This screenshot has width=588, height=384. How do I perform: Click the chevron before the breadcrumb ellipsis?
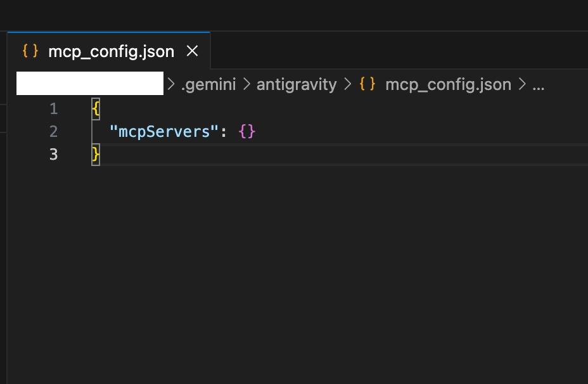coord(523,84)
